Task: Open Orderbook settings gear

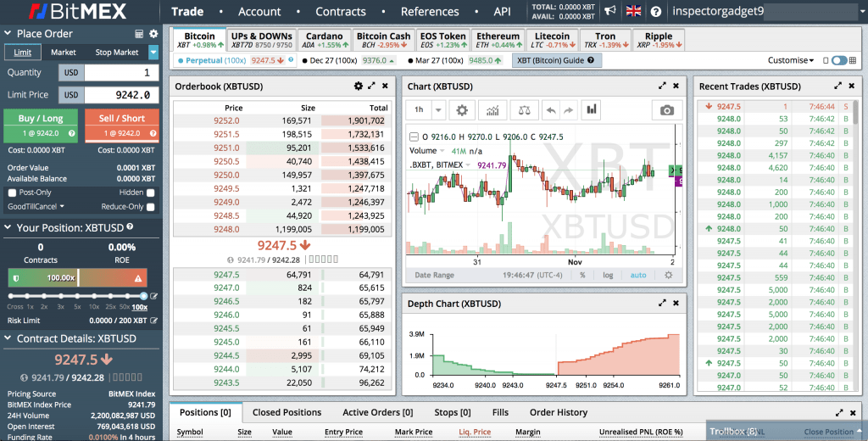Action: click(x=359, y=86)
